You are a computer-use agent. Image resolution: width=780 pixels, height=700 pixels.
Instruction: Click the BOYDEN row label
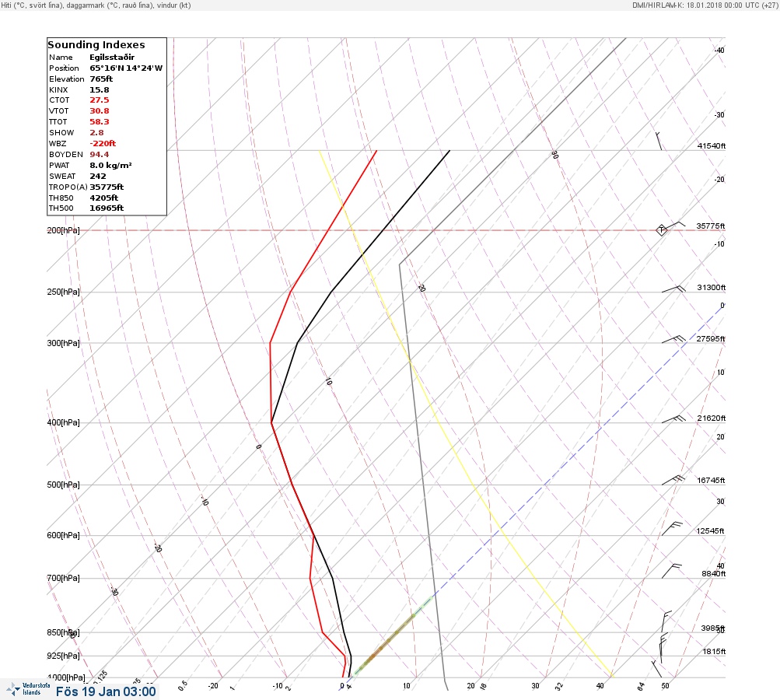tap(65, 154)
